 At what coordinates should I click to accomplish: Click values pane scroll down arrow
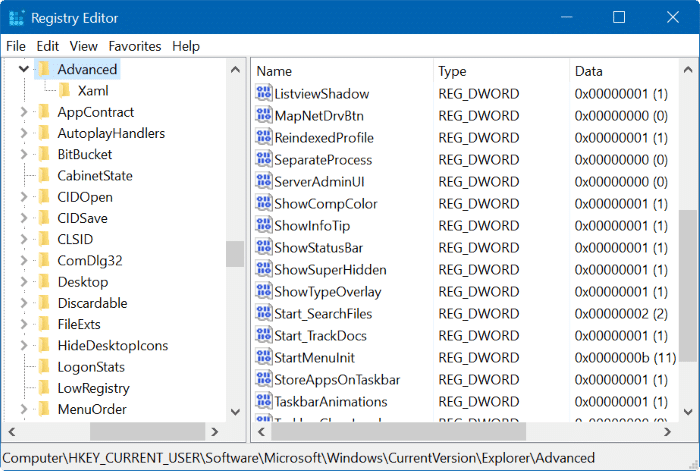point(688,412)
